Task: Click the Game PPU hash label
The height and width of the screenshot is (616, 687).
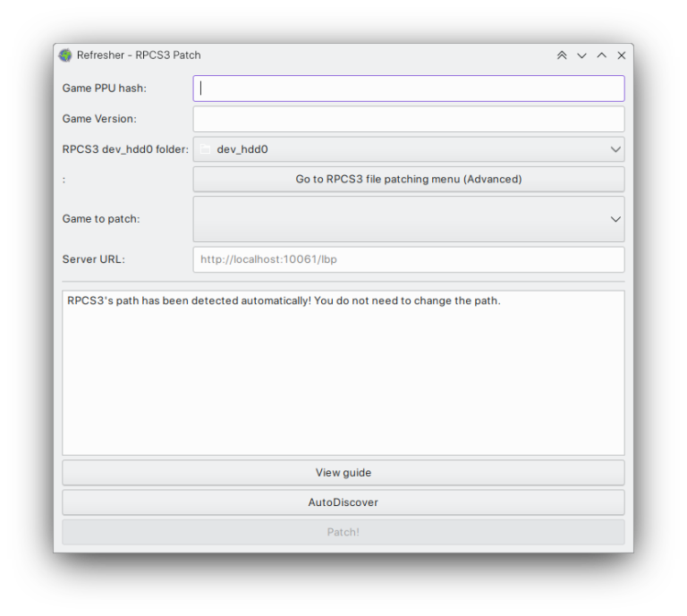Action: pos(105,88)
